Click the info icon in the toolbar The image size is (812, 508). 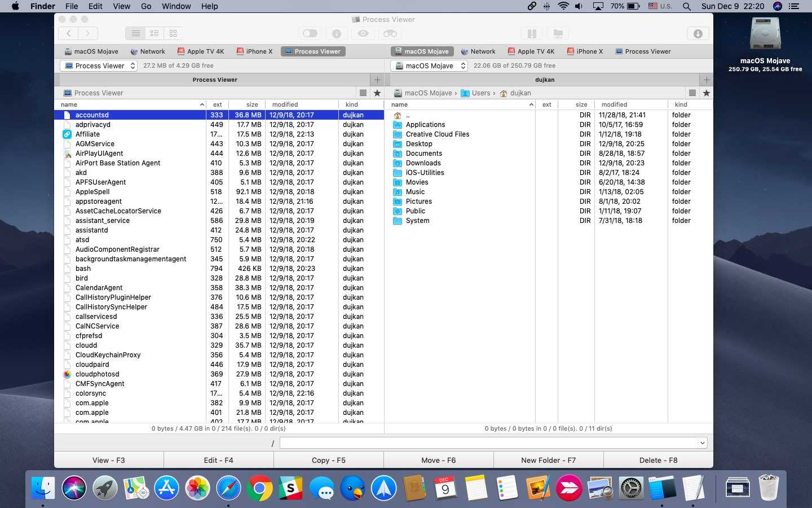337,33
